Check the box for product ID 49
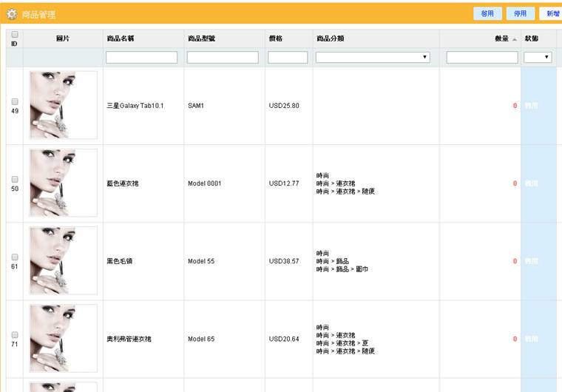The width and height of the screenshot is (562, 392). pos(15,101)
